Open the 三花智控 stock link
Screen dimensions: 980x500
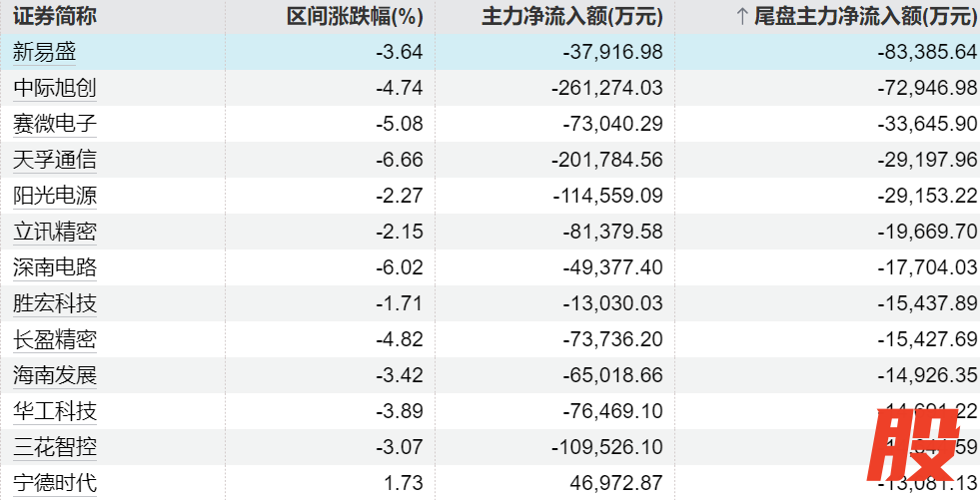55,447
